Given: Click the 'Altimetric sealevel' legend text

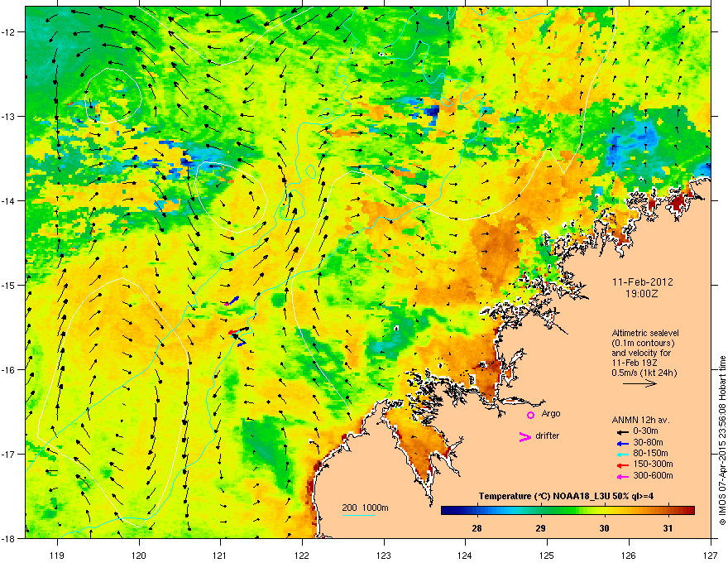Looking at the screenshot, I should [x=645, y=333].
